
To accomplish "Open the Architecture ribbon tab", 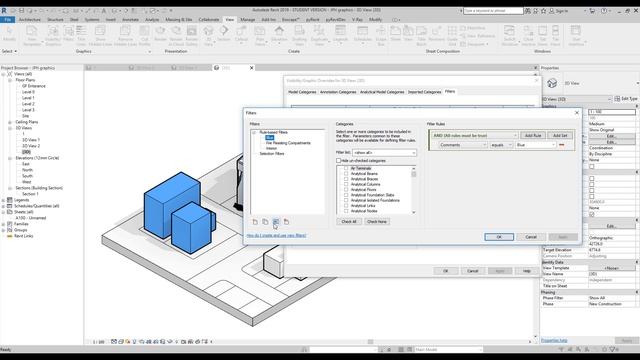I will (30, 20).
